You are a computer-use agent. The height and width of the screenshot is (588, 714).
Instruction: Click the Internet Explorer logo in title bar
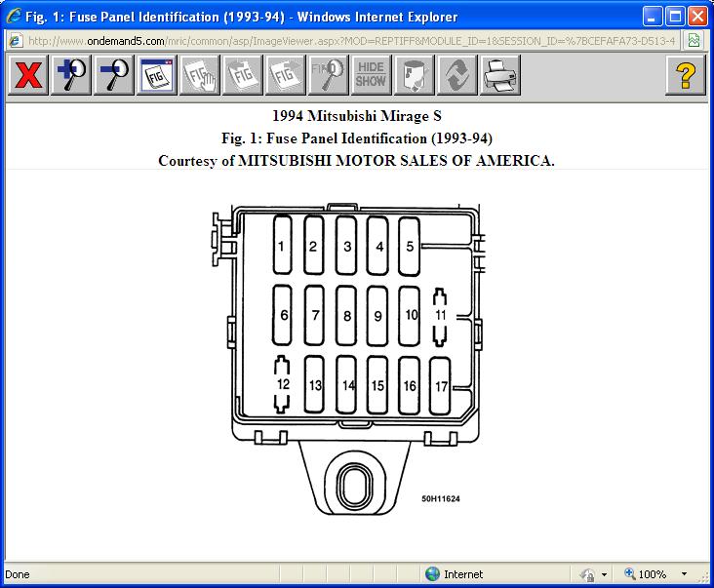coord(14,17)
